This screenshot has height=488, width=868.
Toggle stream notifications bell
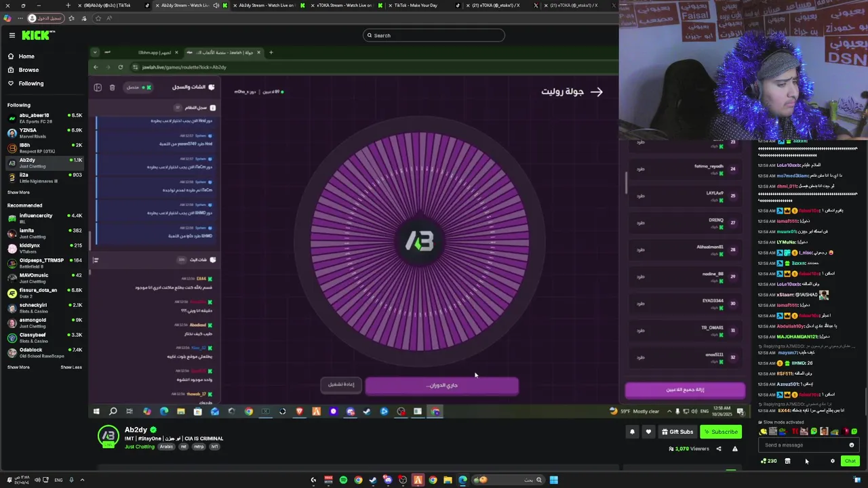pos(632,432)
